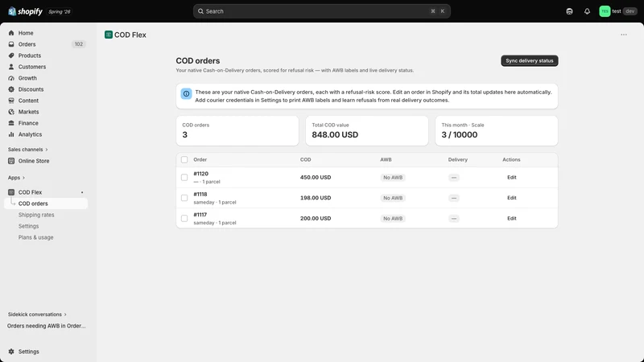The height and width of the screenshot is (362, 644).
Task: Edit order #1117
Action: 511,218
